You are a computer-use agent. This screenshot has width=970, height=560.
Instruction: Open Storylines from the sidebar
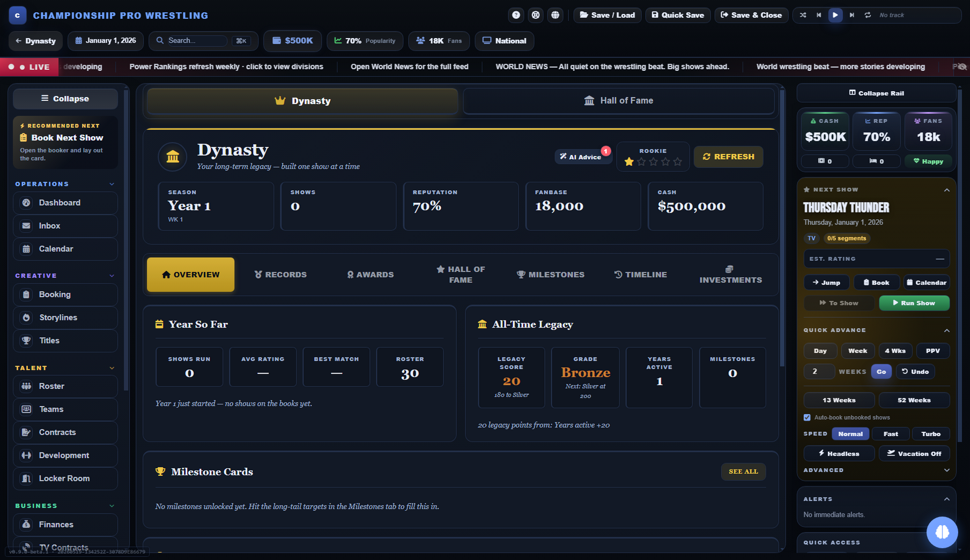click(x=65, y=317)
